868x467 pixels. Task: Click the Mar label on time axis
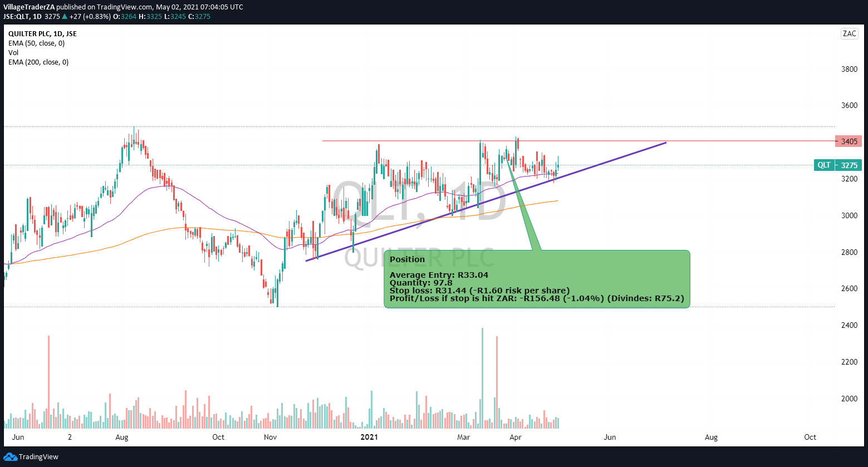point(463,437)
